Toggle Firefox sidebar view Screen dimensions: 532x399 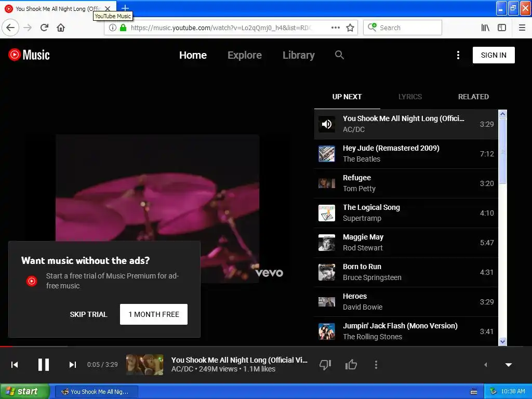click(x=502, y=28)
